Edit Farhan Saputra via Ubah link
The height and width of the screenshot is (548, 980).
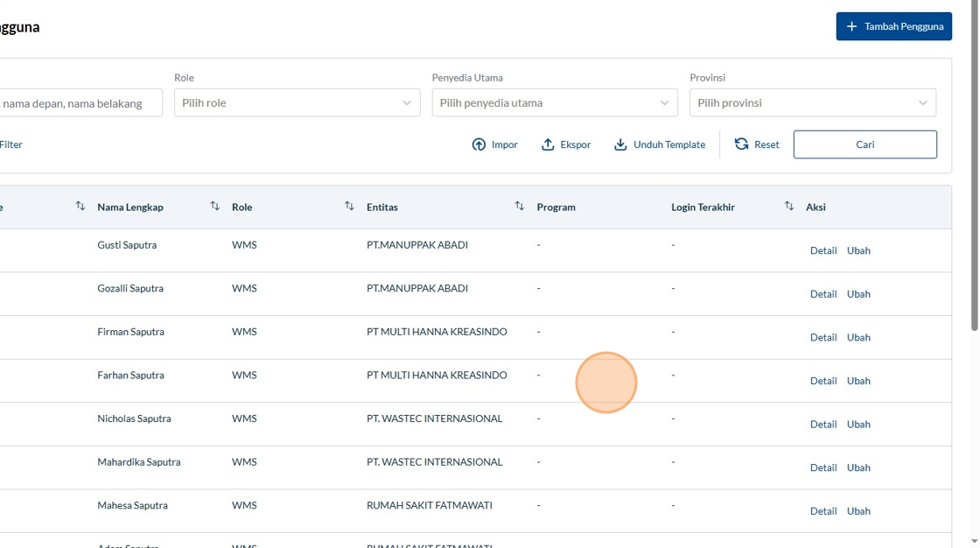[858, 381]
